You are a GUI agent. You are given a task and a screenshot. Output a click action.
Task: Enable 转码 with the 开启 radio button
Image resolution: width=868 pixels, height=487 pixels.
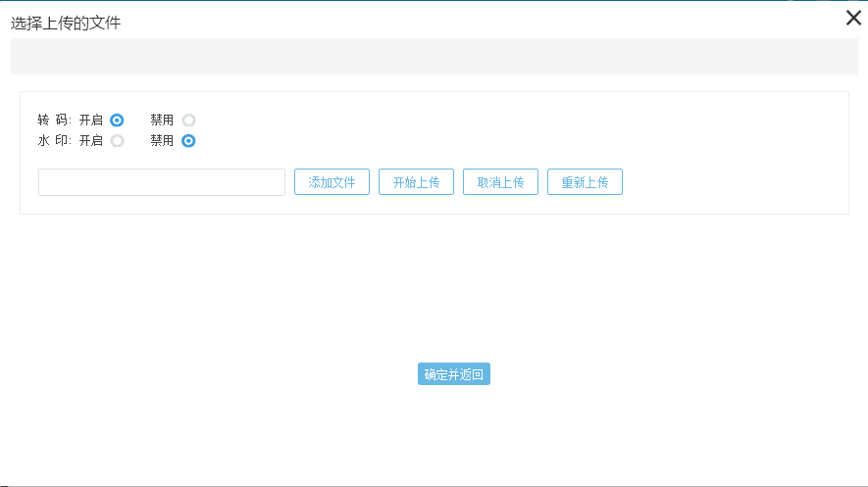(x=117, y=121)
